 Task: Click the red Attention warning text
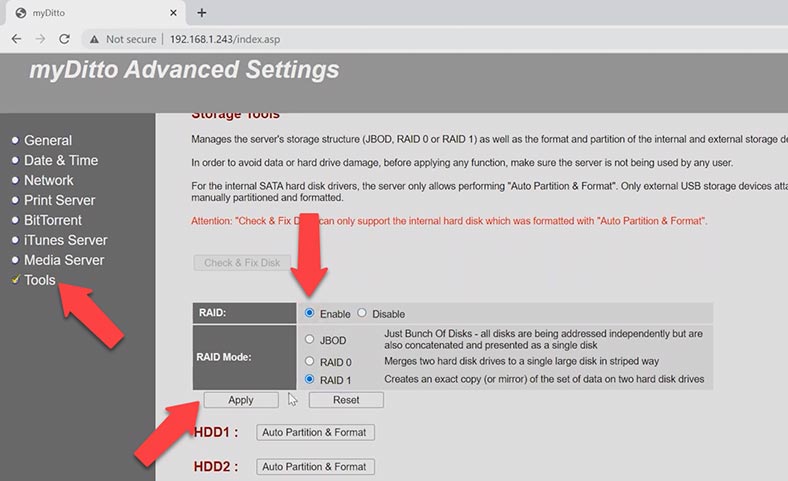tap(449, 221)
